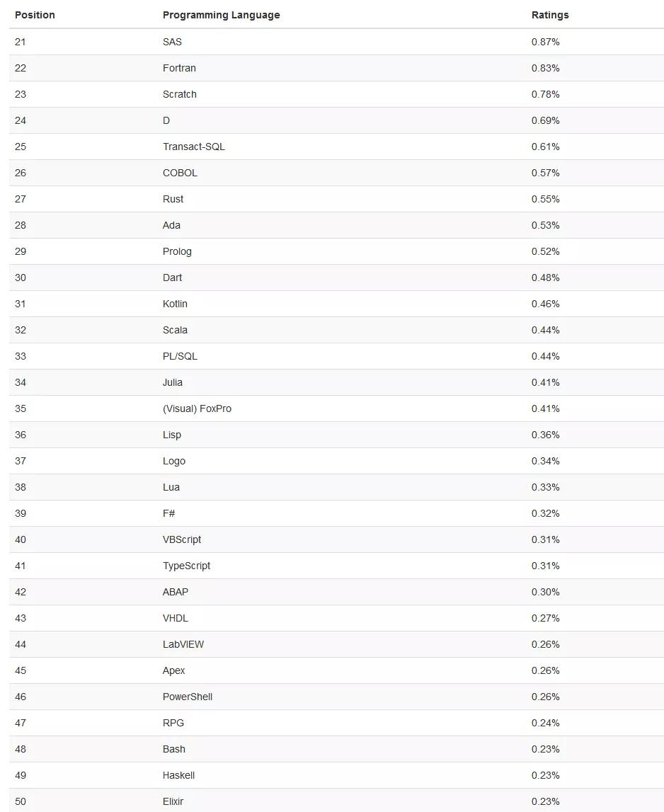Select the TypeScript language cell
664x812 pixels.
pyautogui.click(x=186, y=566)
